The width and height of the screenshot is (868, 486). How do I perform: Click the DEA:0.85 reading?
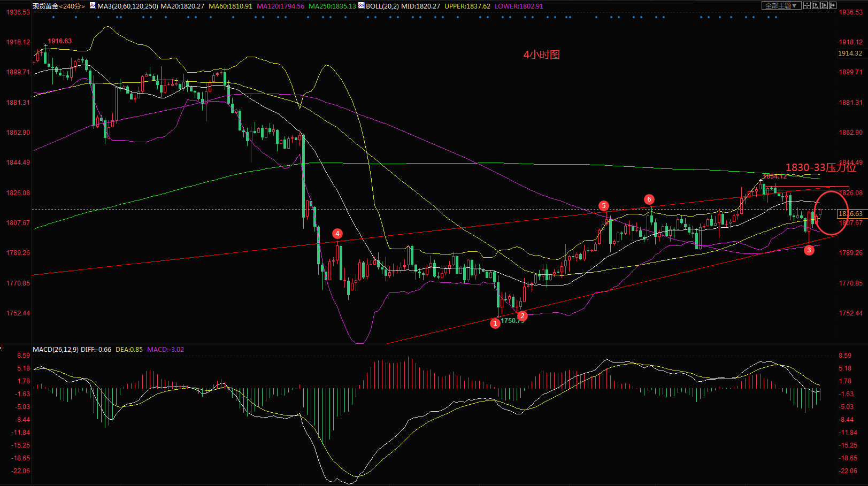point(129,349)
